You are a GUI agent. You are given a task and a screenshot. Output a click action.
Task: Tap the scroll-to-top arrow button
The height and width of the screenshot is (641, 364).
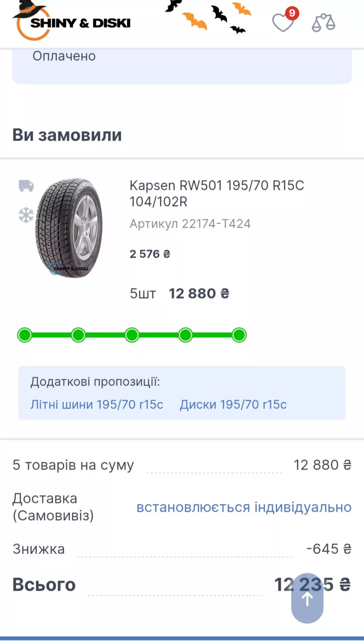(307, 599)
